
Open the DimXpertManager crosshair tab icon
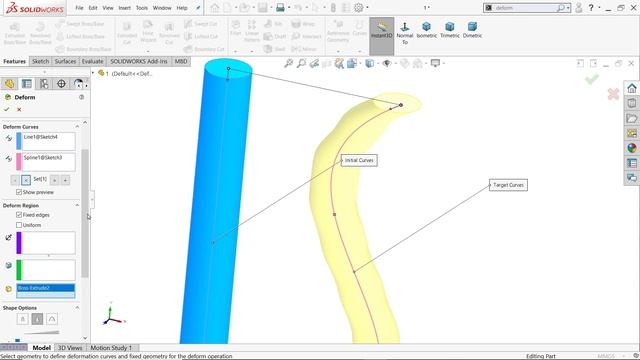pyautogui.click(x=61, y=84)
